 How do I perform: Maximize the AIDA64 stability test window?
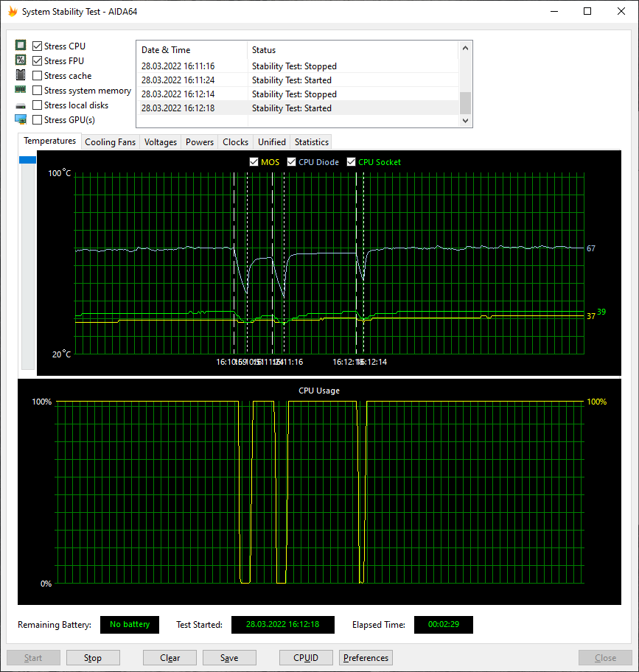pyautogui.click(x=587, y=12)
